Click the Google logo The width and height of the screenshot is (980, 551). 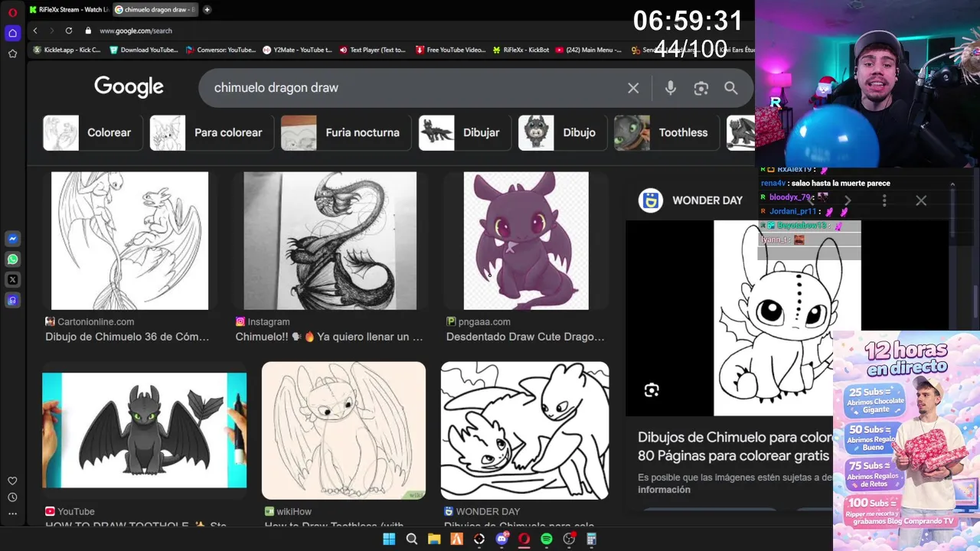tap(129, 87)
